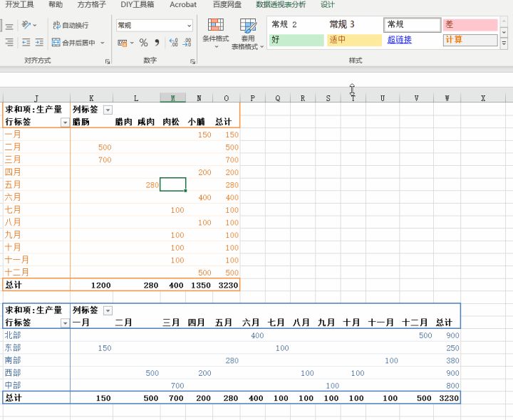The height and width of the screenshot is (420, 513).
Task: Click the increase indent icon
Action: (40, 43)
